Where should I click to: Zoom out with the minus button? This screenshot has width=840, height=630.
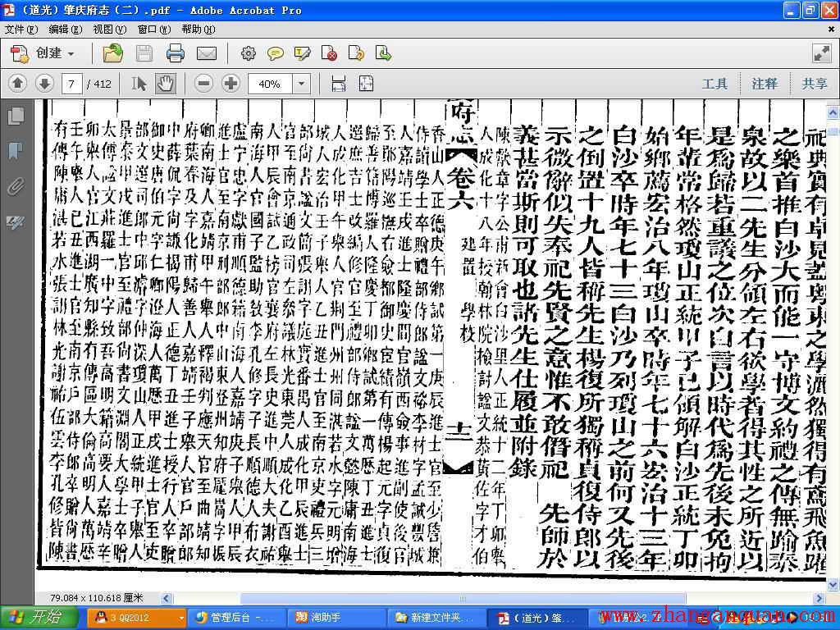pyautogui.click(x=203, y=84)
